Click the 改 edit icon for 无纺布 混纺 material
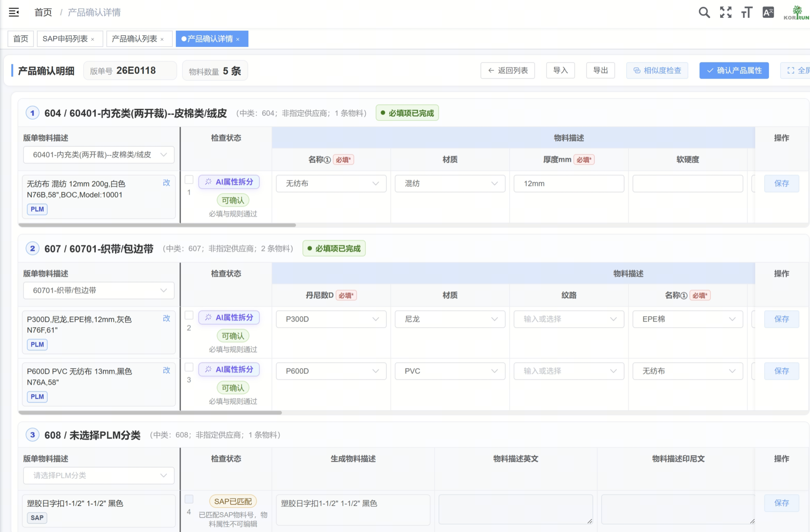Image resolution: width=810 pixels, height=532 pixels. click(166, 183)
